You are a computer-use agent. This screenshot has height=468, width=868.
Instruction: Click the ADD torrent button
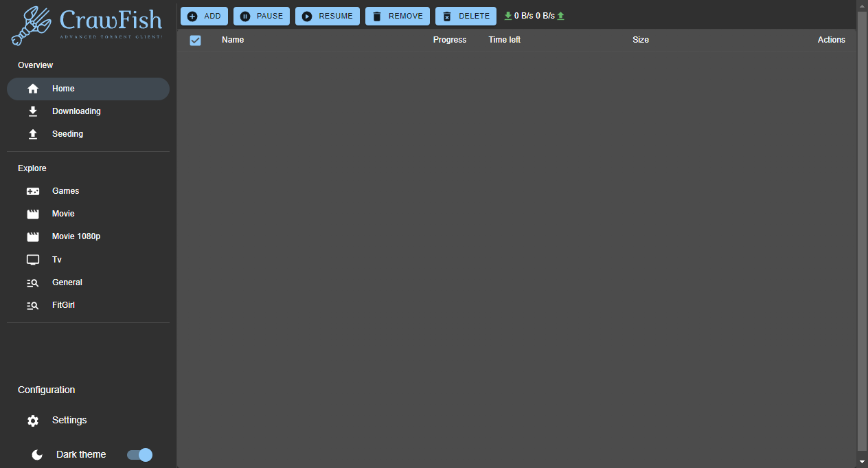click(204, 16)
